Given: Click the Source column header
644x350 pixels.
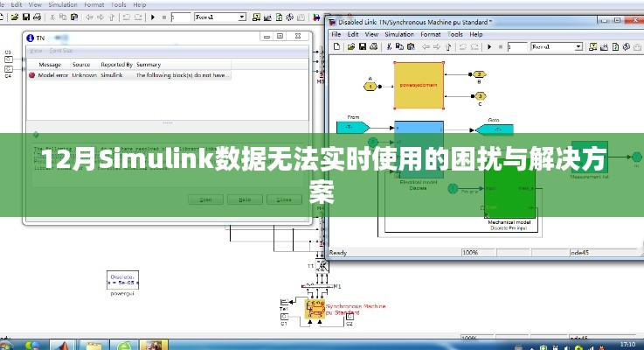Looking at the screenshot, I should point(81,65).
